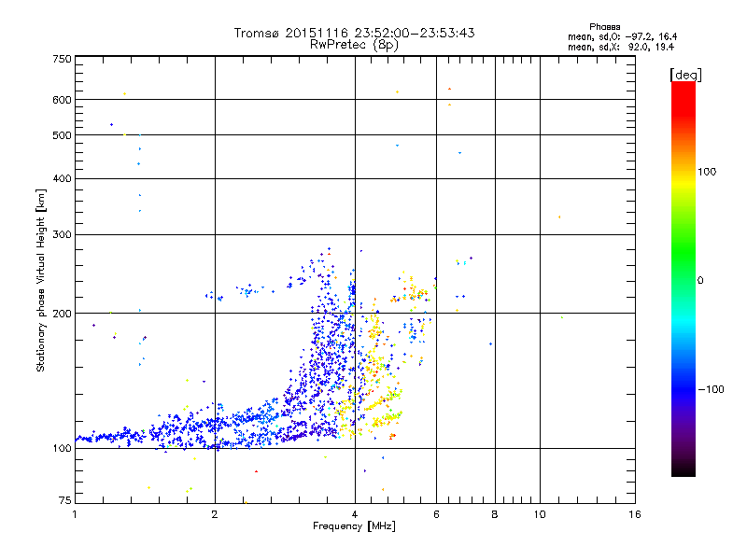The image size is (747, 560).
Task: Click the 'Stationary phase Virtual Height [km]' label
Action: coord(41,281)
